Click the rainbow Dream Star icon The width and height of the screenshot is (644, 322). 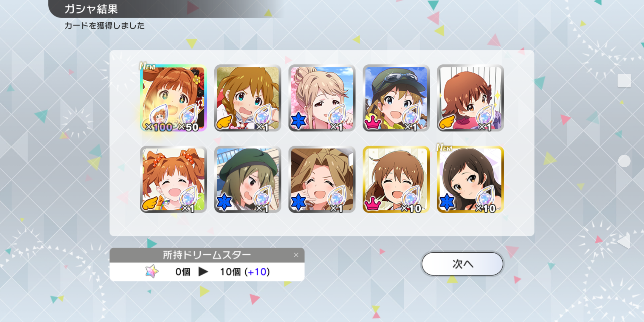pyautogui.click(x=152, y=271)
